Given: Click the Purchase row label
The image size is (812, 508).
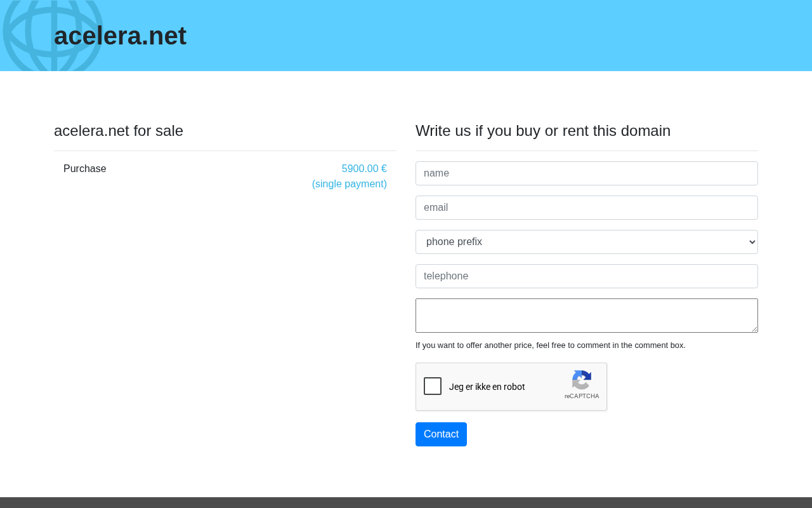Looking at the screenshot, I should point(85,169).
